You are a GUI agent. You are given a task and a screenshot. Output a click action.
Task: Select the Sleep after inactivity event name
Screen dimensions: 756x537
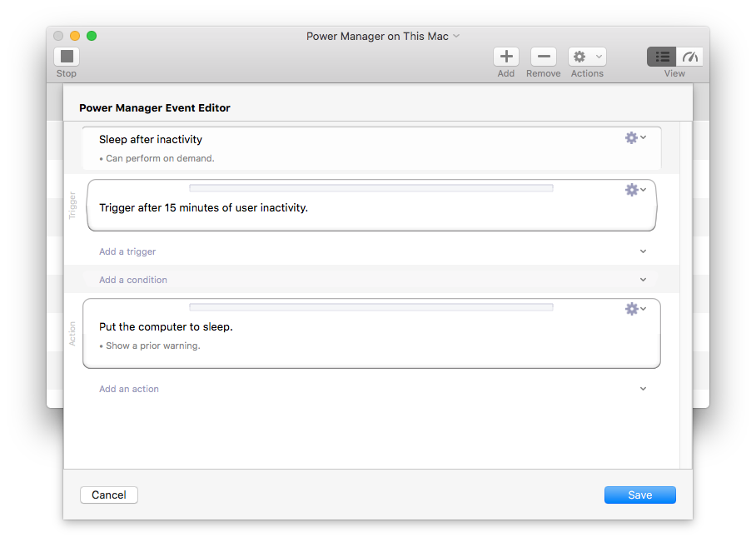[x=151, y=139]
